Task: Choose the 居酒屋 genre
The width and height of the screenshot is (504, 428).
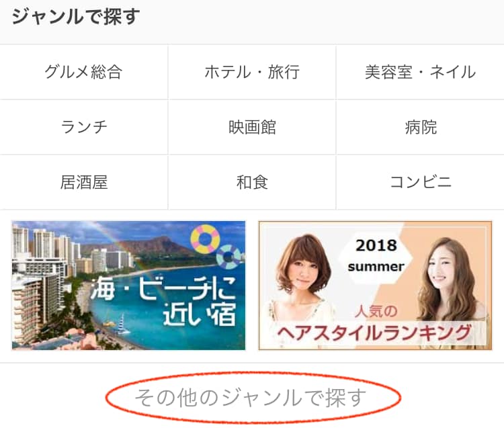Action: coord(83,183)
